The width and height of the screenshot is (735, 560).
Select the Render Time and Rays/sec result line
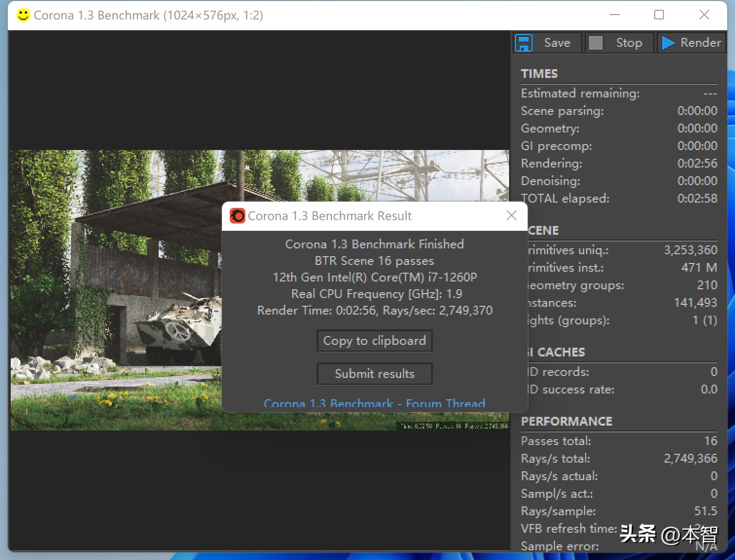click(375, 311)
